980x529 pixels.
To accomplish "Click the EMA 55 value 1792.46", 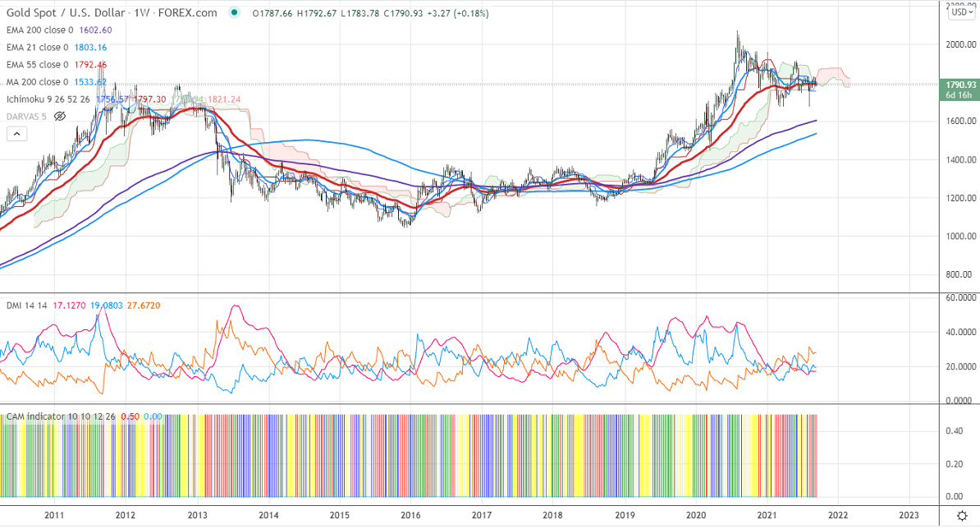I will pos(90,64).
